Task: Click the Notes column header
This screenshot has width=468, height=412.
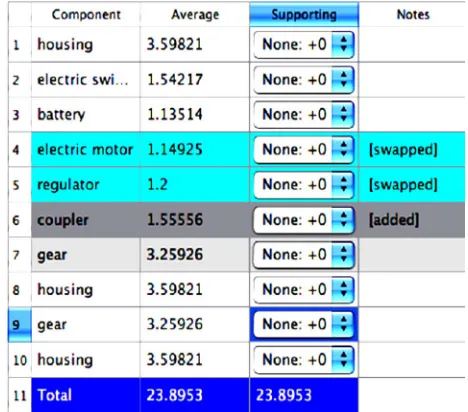Action: coord(413,14)
